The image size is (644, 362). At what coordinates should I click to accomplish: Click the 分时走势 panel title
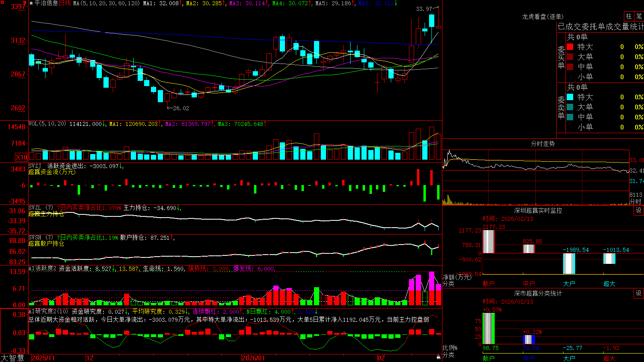tap(543, 144)
